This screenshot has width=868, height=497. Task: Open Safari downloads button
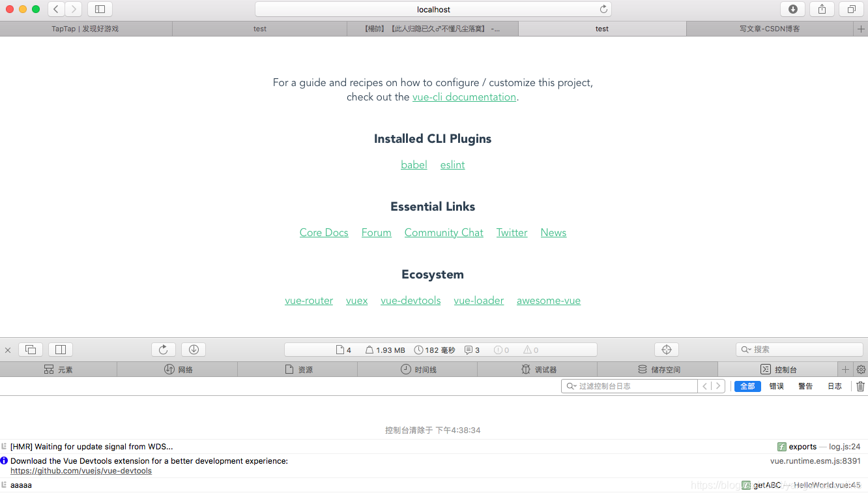pos(793,9)
